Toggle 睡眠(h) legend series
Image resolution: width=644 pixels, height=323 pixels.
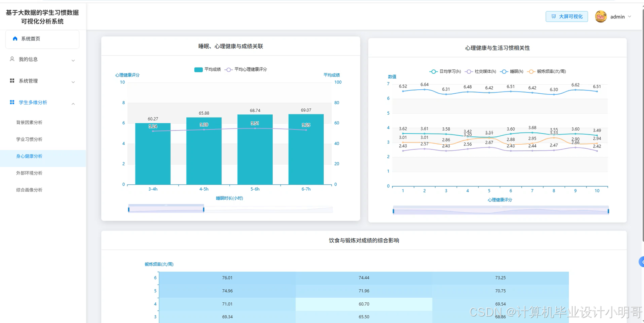tap(512, 72)
